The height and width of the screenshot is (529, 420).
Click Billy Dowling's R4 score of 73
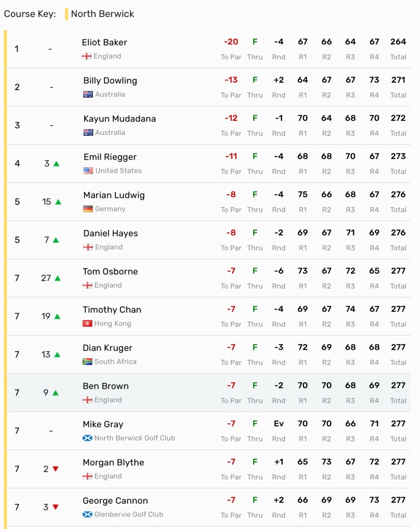click(x=374, y=80)
